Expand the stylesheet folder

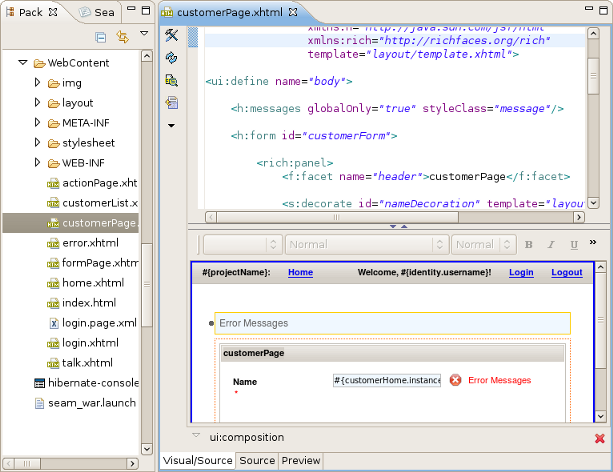[x=38, y=143]
